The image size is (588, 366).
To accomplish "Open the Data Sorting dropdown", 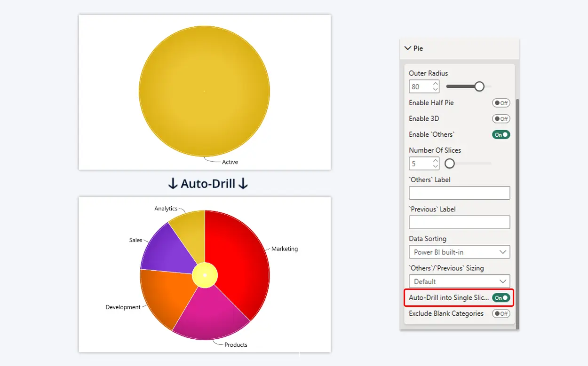I will coord(459,252).
